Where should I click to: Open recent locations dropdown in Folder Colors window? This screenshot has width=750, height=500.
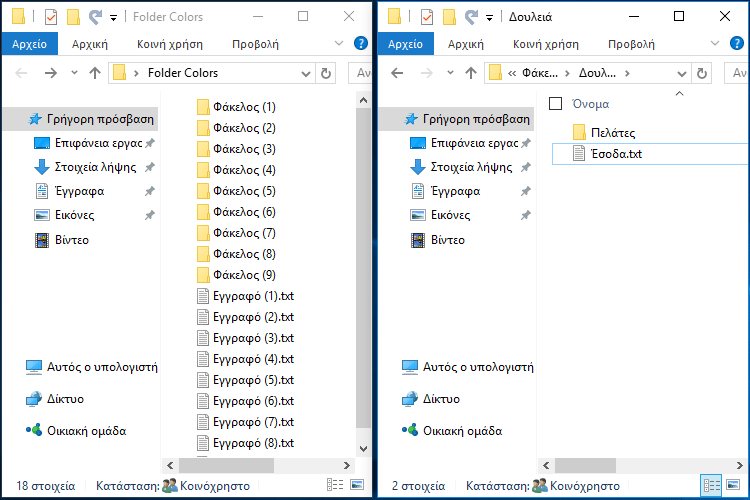pyautogui.click(x=73, y=73)
